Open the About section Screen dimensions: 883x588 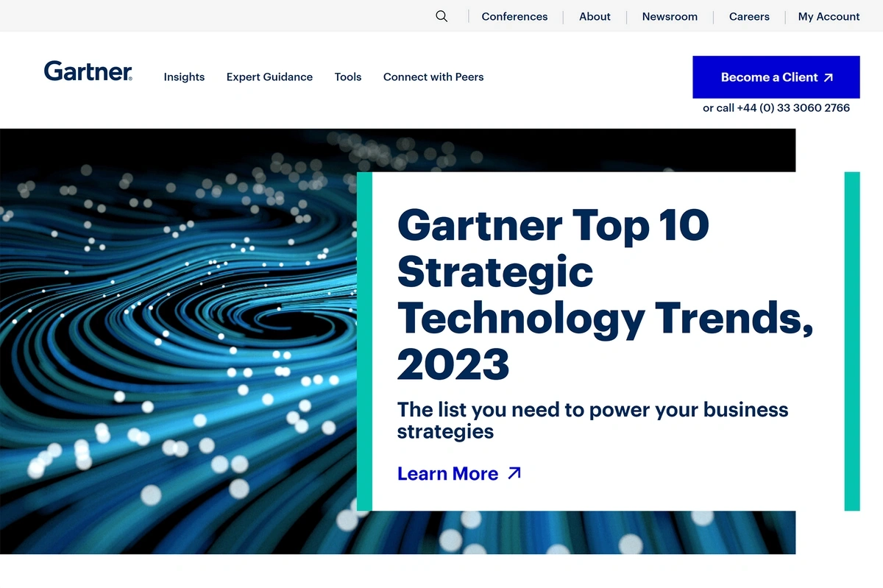pos(595,16)
